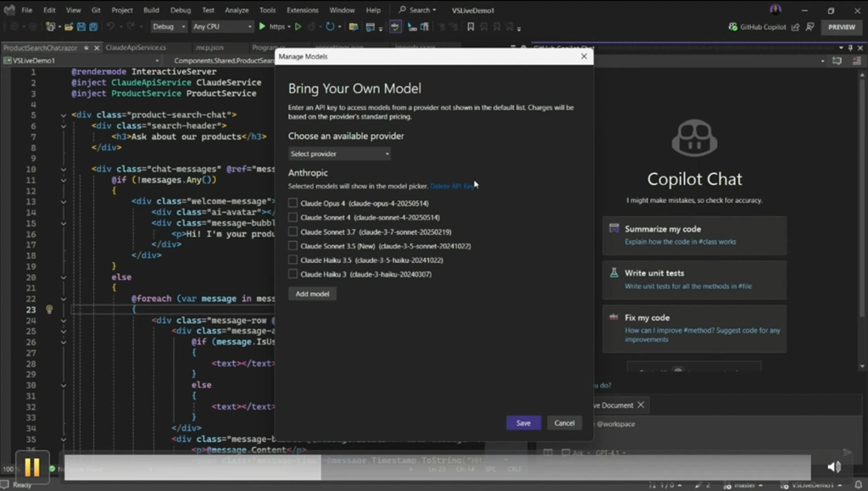Tick the Claude Haiku 3.5 checkbox
The height and width of the screenshot is (491, 868).
(293, 260)
